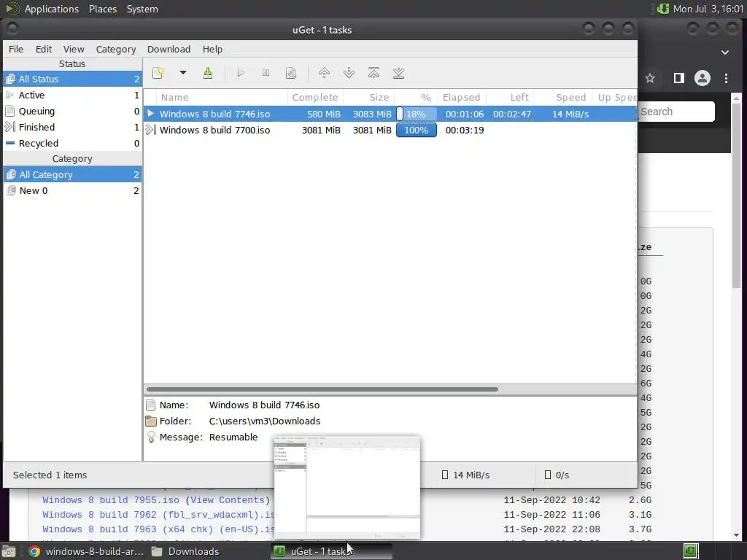Click the Left column header

(x=510, y=97)
